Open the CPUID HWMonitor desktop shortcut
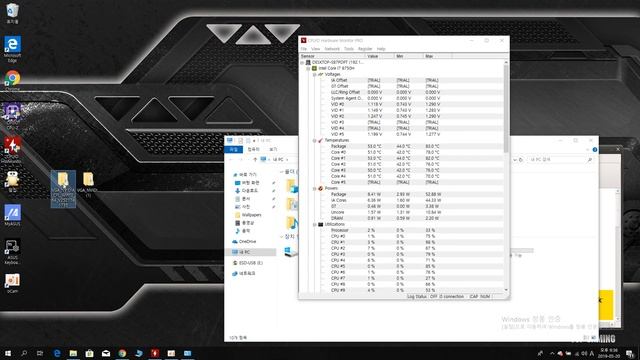Viewport: 640px width, 360px height. tap(12, 150)
